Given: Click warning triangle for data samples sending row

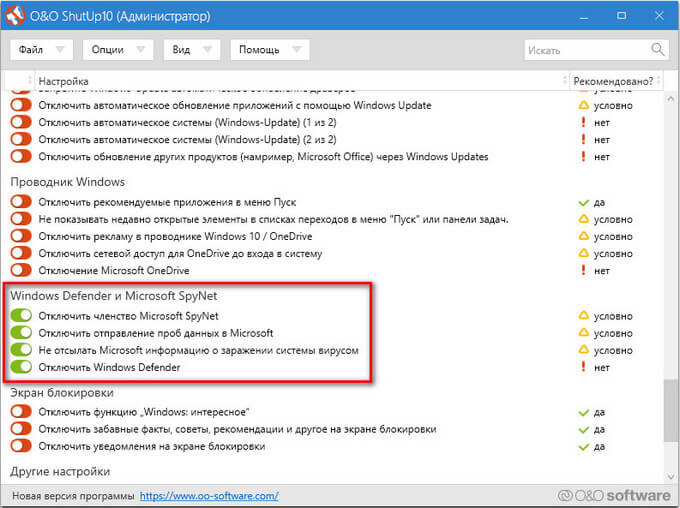Looking at the screenshot, I should (x=584, y=333).
